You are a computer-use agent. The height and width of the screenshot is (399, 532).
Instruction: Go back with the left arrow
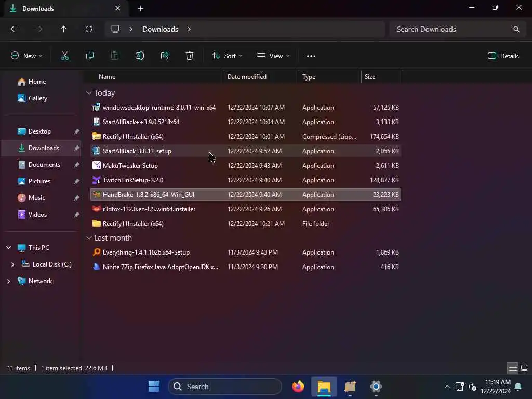(14, 29)
